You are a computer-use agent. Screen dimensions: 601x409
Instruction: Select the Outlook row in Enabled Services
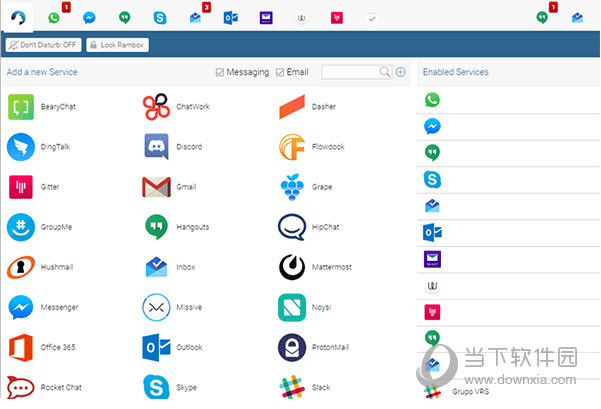pos(508,233)
